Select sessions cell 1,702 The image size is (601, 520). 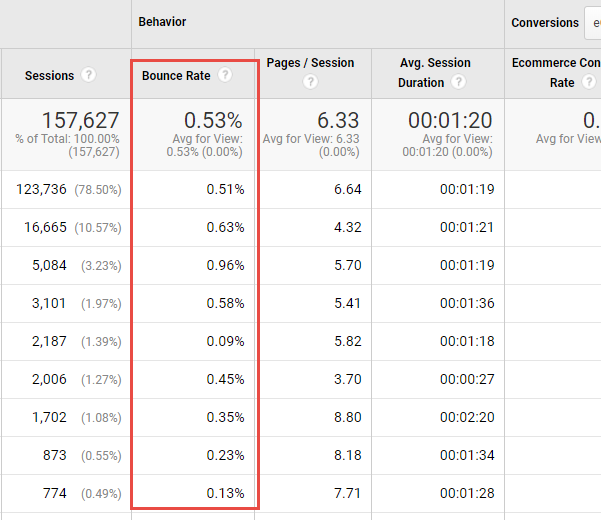(x=49, y=417)
